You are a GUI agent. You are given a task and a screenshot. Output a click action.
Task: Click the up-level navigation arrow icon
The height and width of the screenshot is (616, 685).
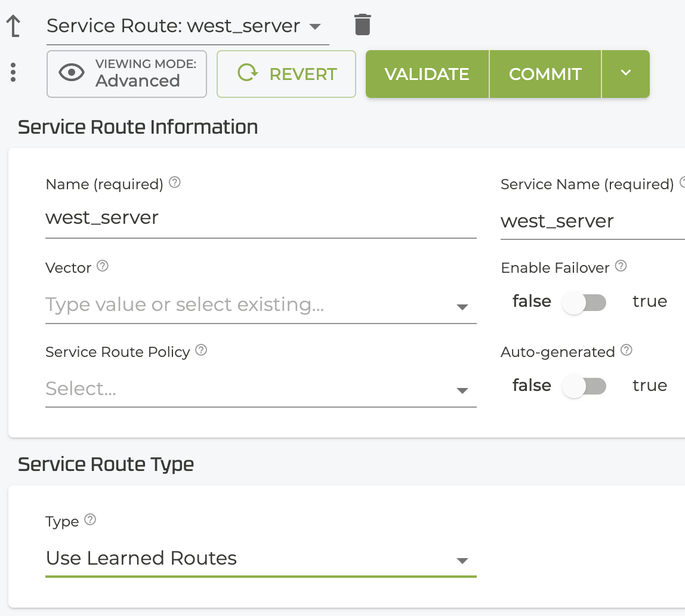(13, 26)
